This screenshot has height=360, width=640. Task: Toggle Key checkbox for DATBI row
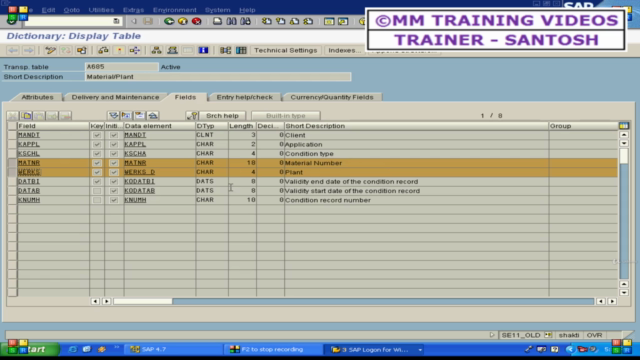pos(97,182)
